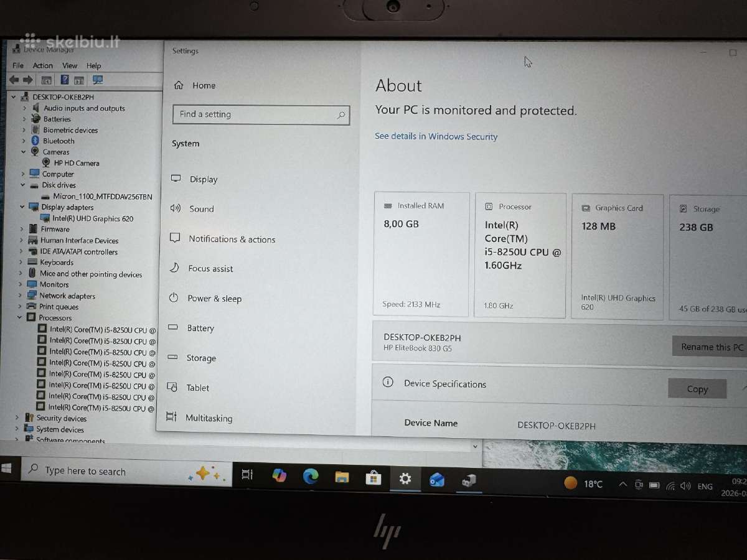Click the Action Pane toolbar icon in Device Manager
This screenshot has width=747, height=560.
tap(79, 80)
